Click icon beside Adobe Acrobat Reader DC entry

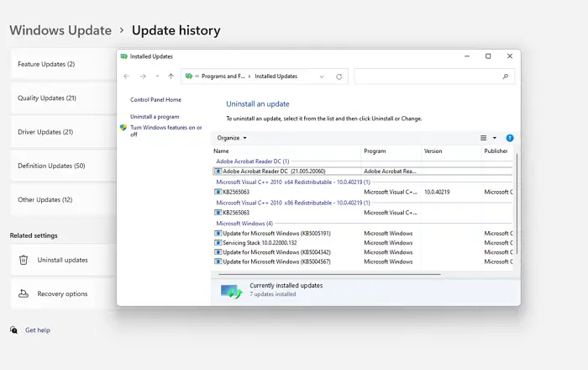218,171
